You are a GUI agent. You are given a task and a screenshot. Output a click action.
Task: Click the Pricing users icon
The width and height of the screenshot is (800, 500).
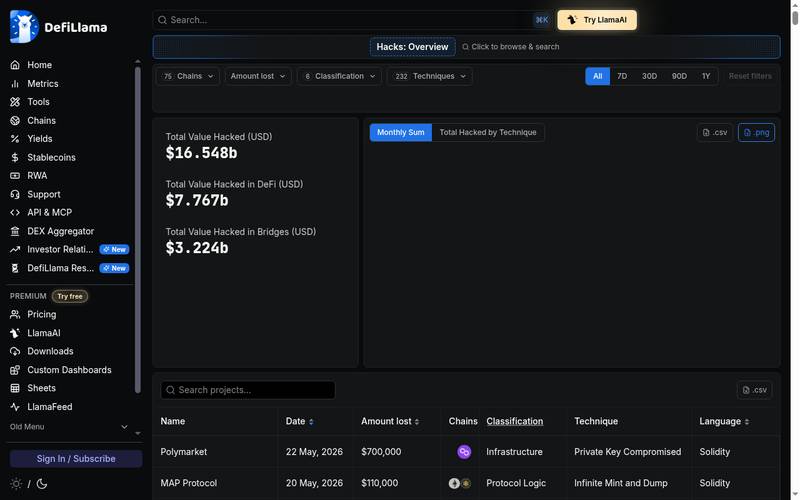[15, 314]
